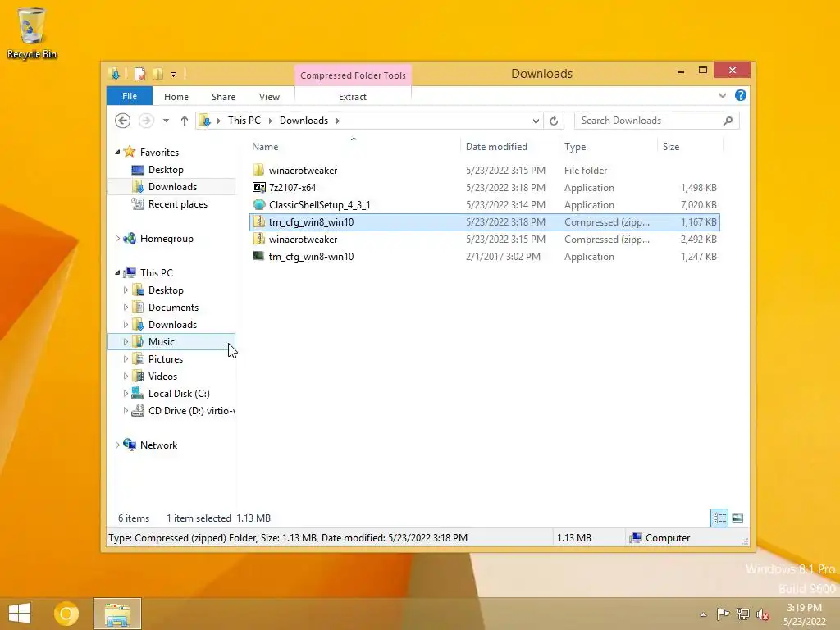This screenshot has width=840, height=630.
Task: Launch the orange circle taskbar app
Action: tap(66, 614)
